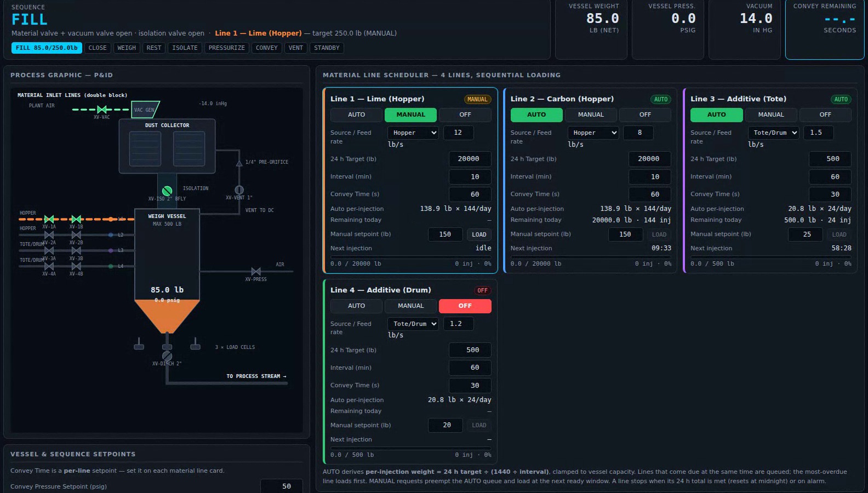Click the green isolation butterfly valve icon
The height and width of the screenshot is (493, 868).
[167, 191]
